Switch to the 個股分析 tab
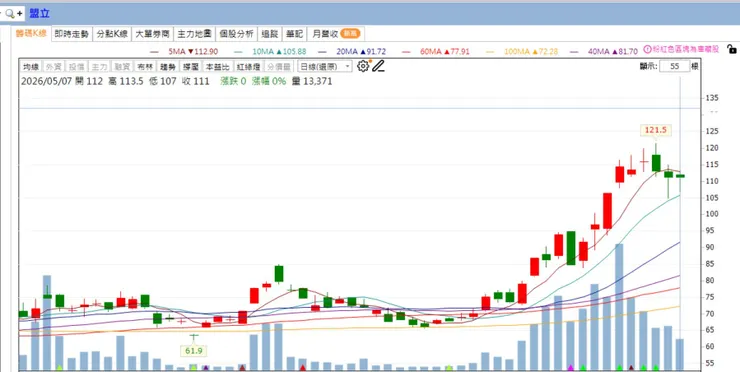 (x=236, y=34)
